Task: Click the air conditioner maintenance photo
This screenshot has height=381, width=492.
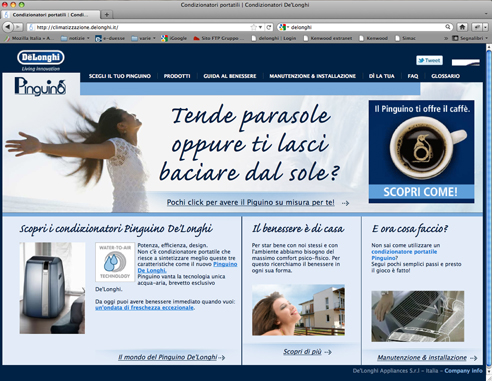Action: (418, 316)
